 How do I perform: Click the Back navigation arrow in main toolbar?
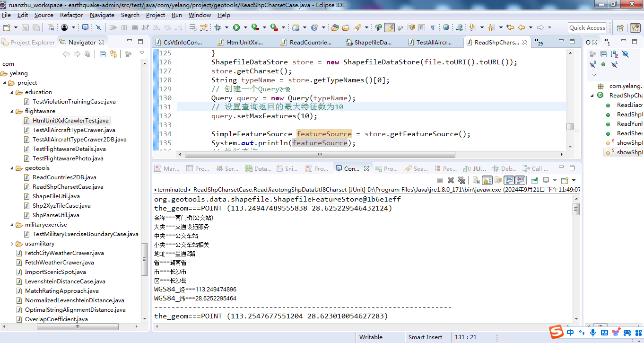(522, 27)
